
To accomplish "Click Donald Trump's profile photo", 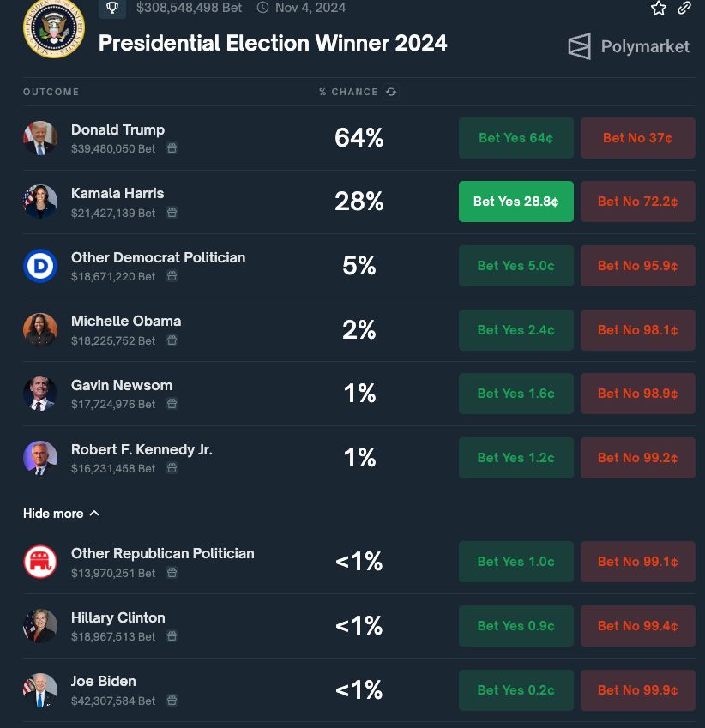I will point(40,138).
